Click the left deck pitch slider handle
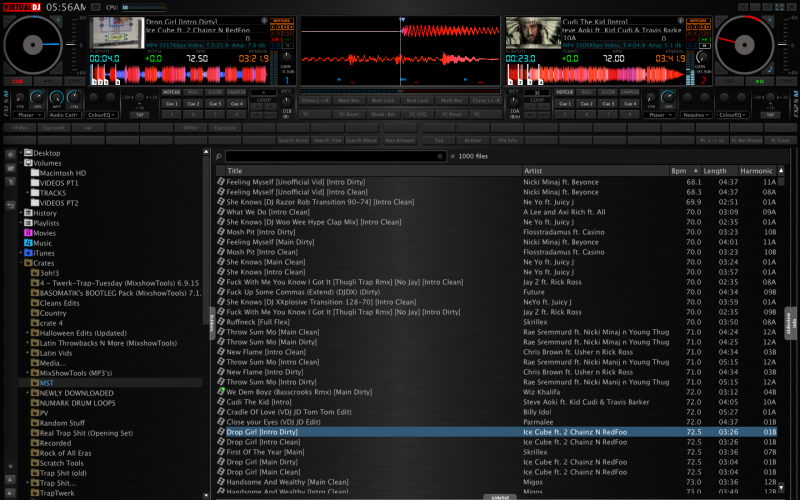 (x=71, y=45)
